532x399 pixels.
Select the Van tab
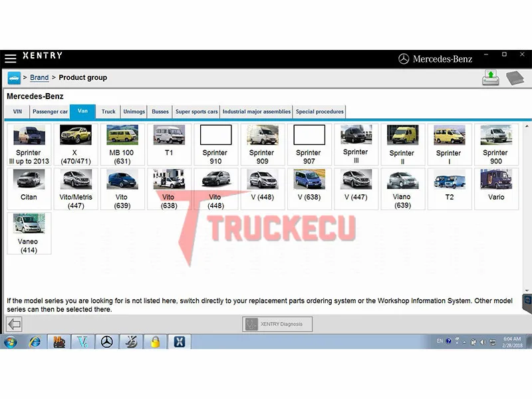click(x=82, y=111)
